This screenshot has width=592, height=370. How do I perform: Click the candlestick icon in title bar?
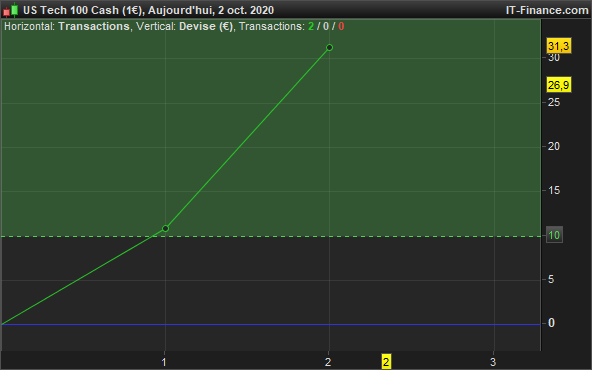pos(11,10)
